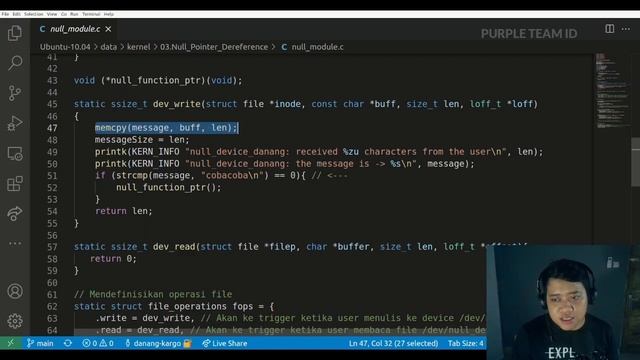
Task: Open the View menu
Action: coord(52,14)
